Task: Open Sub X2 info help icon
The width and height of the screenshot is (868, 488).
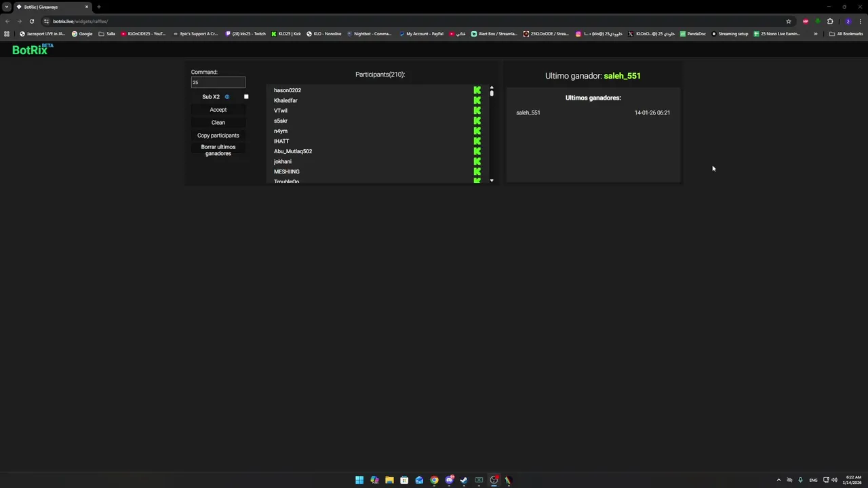Action: [227, 97]
